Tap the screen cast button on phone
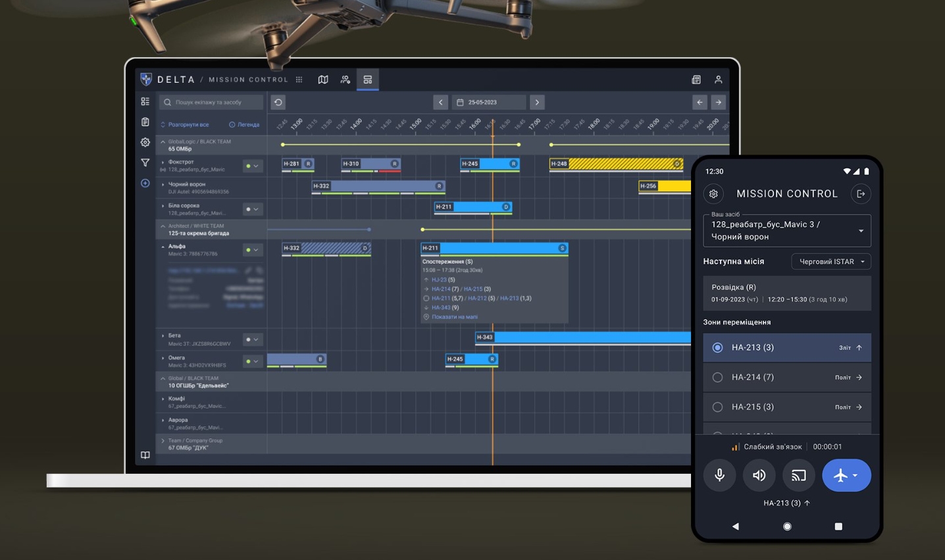The image size is (945, 560). click(798, 475)
